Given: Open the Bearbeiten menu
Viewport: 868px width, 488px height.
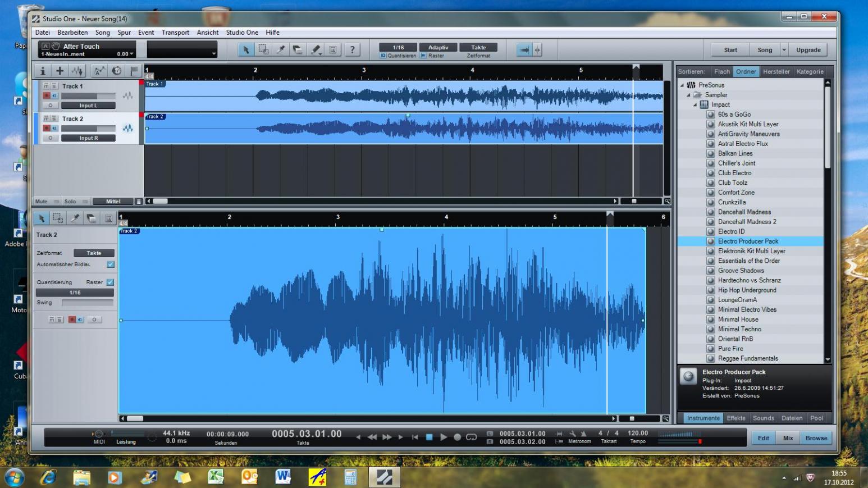Looking at the screenshot, I should [x=72, y=33].
